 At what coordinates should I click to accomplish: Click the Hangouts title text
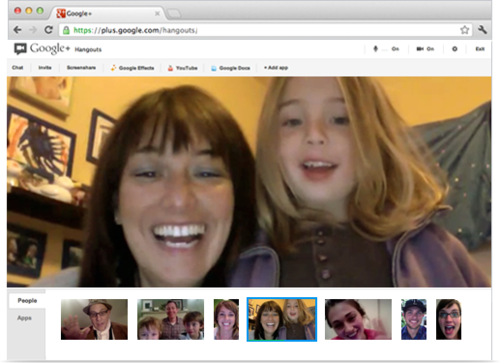coord(88,50)
